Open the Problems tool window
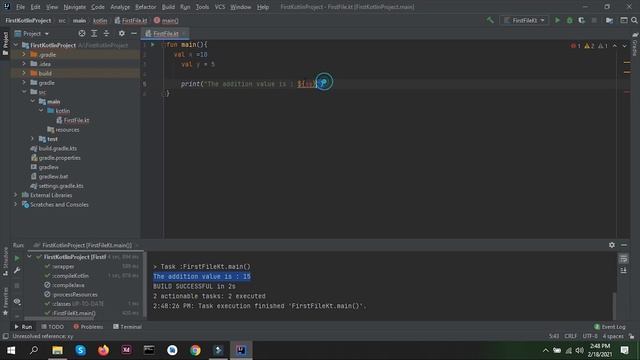 (88, 327)
